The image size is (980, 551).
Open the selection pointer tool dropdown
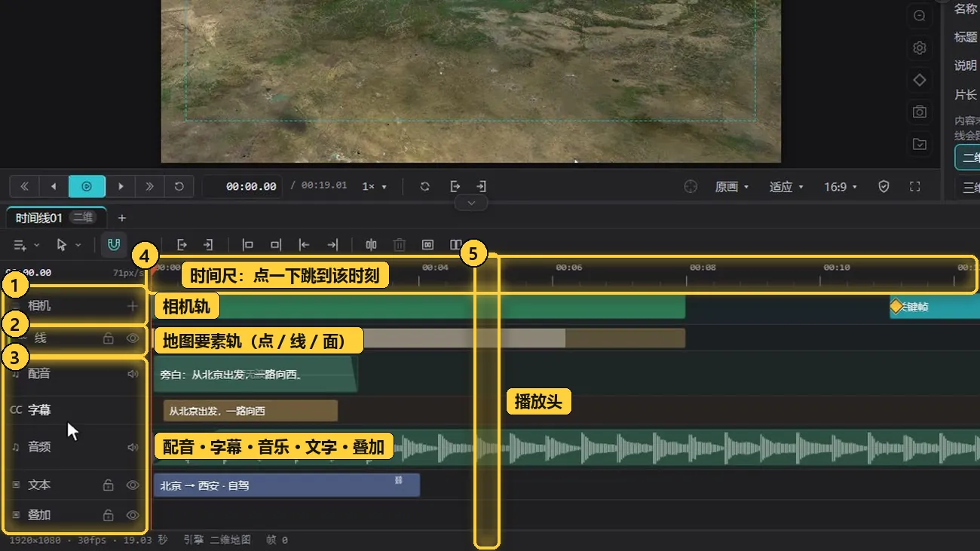[x=69, y=245]
